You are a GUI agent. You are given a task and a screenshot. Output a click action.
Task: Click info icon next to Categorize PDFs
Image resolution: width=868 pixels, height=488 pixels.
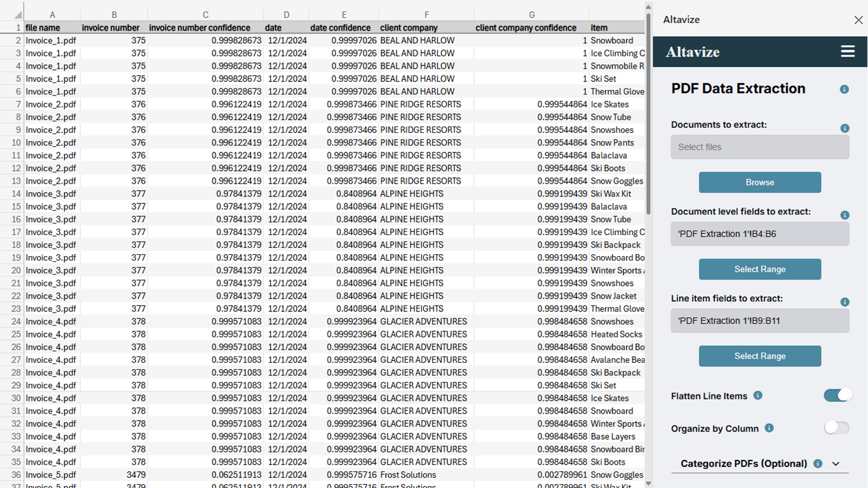[818, 464]
